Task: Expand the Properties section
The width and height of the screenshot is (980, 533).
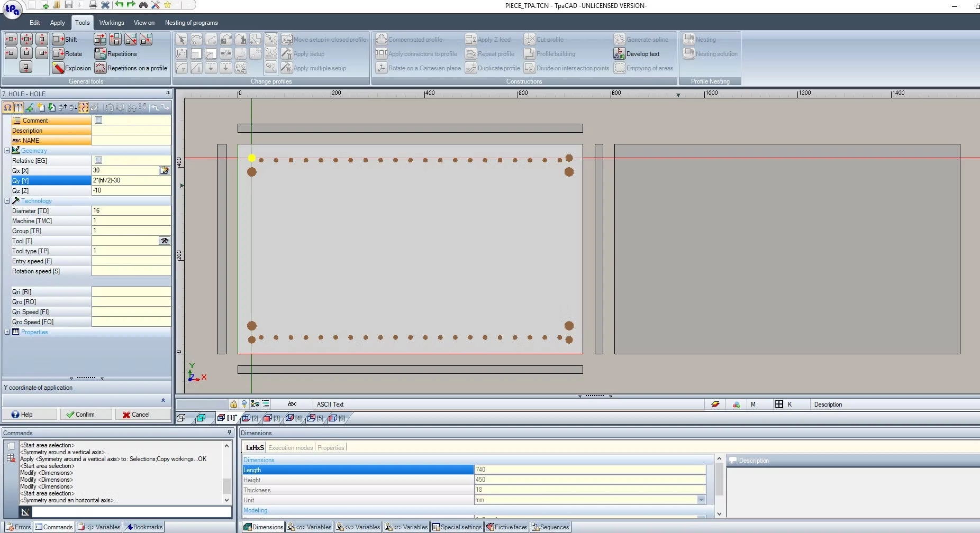Action: pos(7,332)
